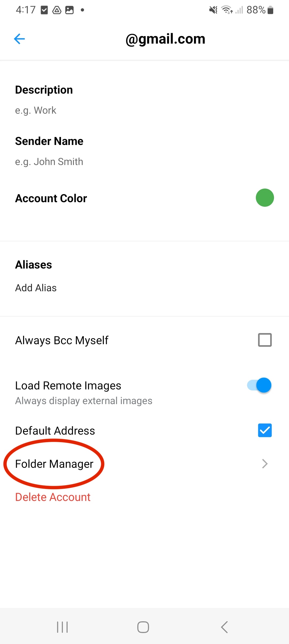
Task: Tap the image notification icon in status bar
Action: [x=69, y=10]
